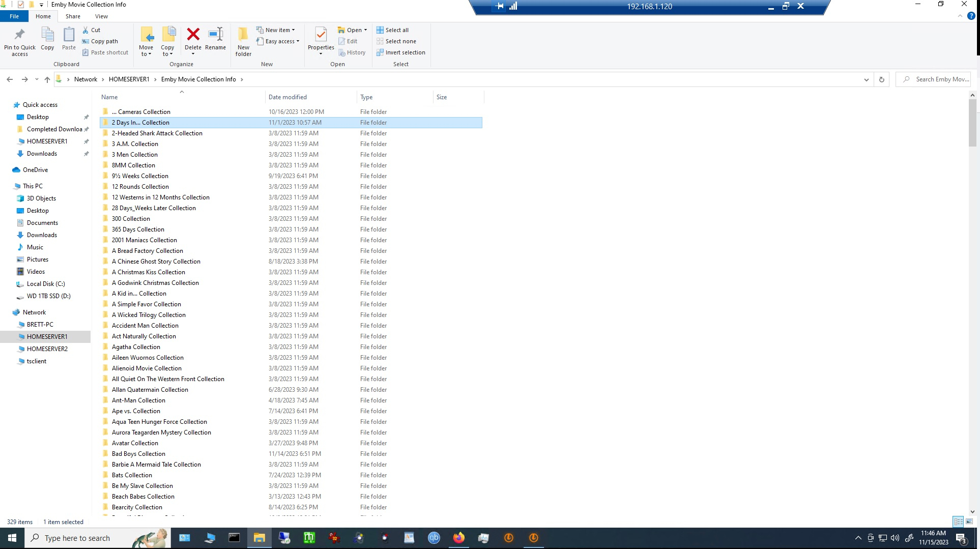Screen dimensions: 980x549
Task: Expand the Easy access dropdown
Action: coord(278,41)
